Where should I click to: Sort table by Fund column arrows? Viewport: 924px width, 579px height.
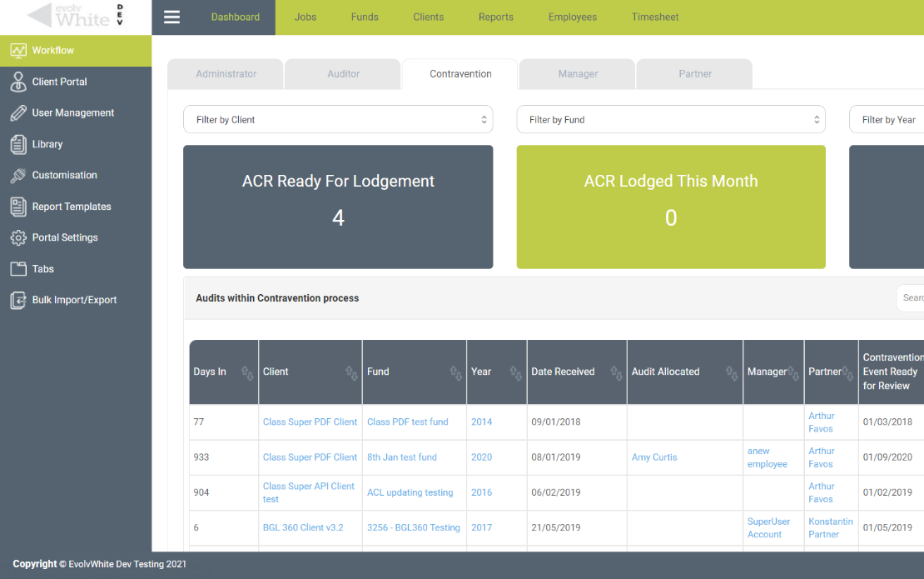tap(455, 372)
